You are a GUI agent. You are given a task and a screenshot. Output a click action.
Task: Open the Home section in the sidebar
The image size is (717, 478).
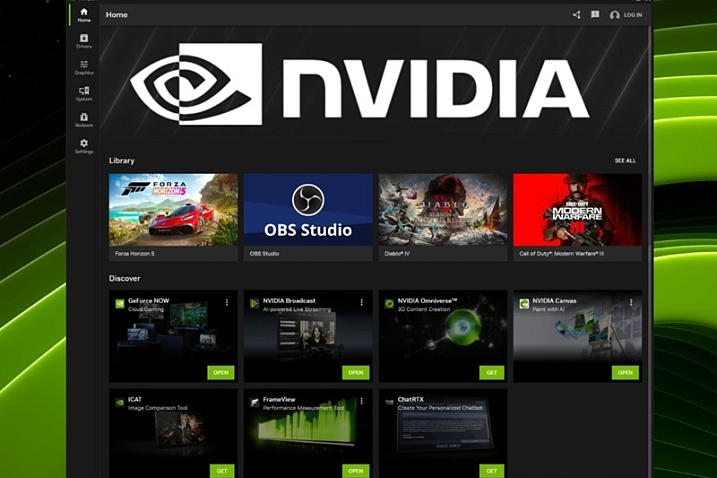click(84, 15)
